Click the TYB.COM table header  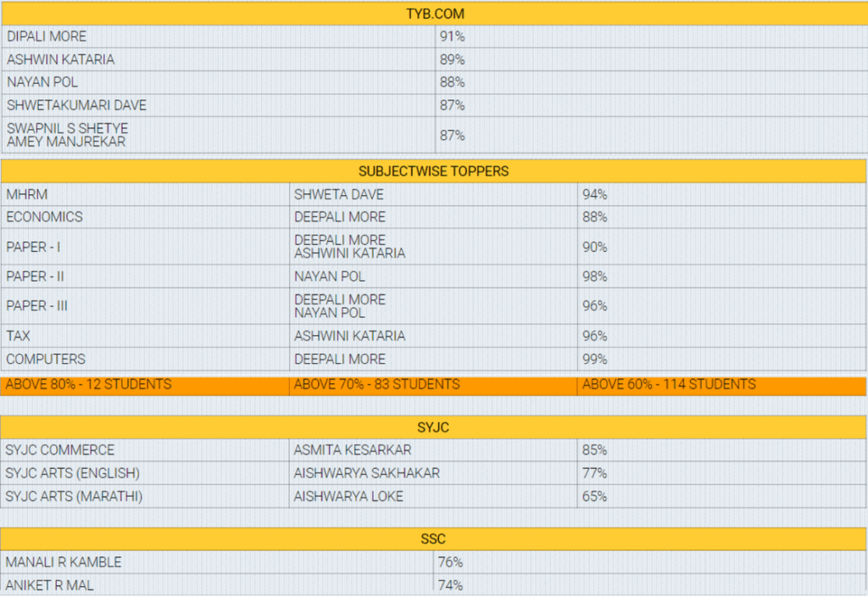pyautogui.click(x=435, y=14)
